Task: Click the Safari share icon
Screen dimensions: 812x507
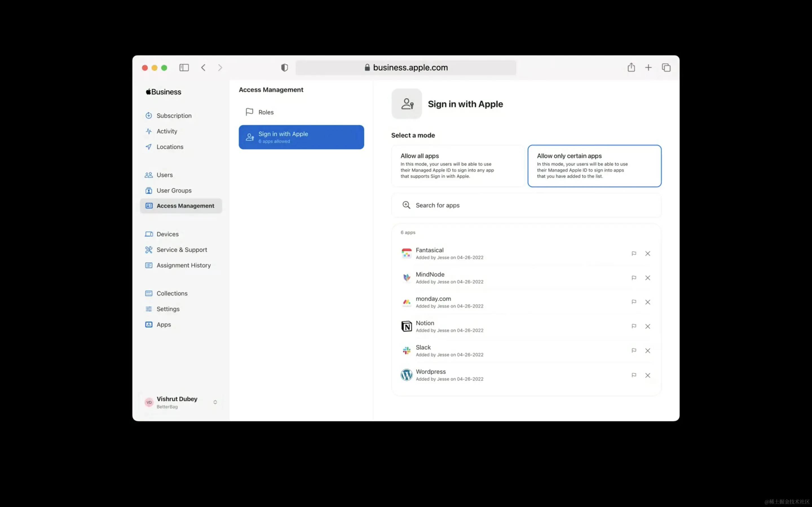Action: 631,68
